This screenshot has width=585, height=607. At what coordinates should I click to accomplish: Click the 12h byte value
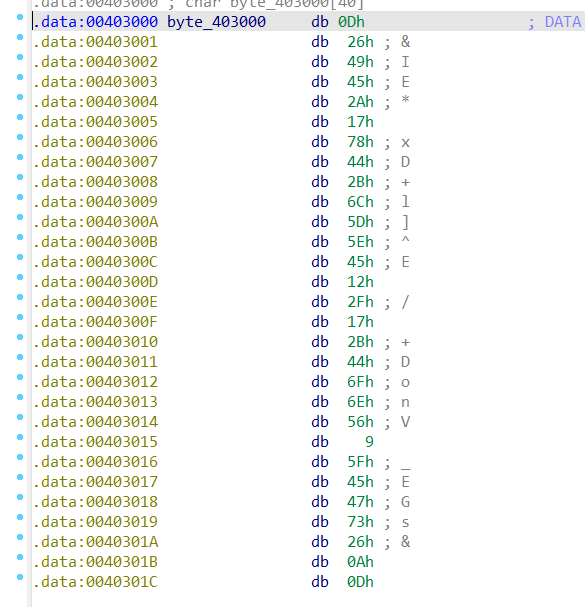coord(360,282)
